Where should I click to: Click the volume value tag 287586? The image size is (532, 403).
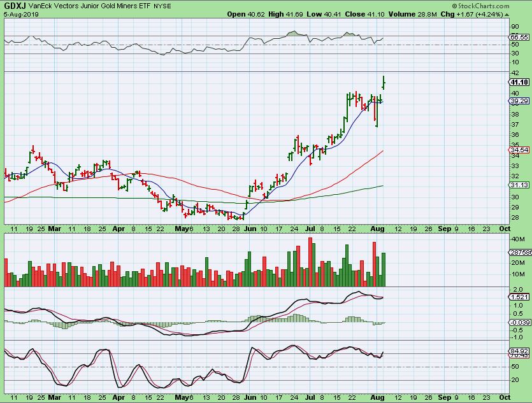coord(520,252)
